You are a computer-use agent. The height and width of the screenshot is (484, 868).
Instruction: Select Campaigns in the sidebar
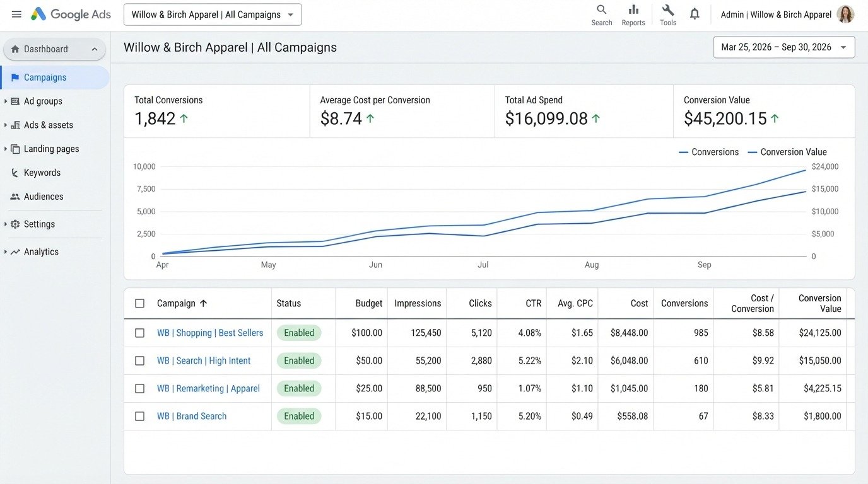click(x=55, y=78)
